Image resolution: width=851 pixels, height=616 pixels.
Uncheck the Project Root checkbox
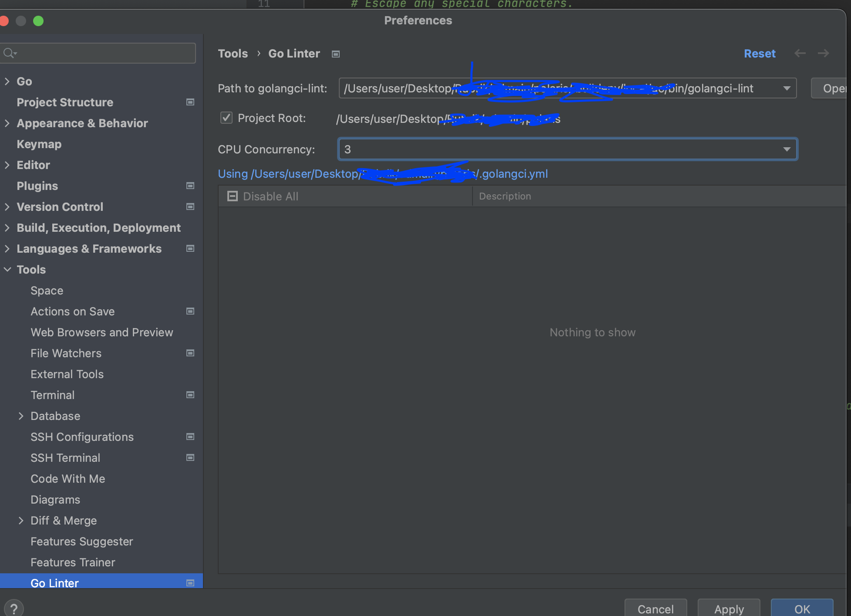pyautogui.click(x=226, y=118)
